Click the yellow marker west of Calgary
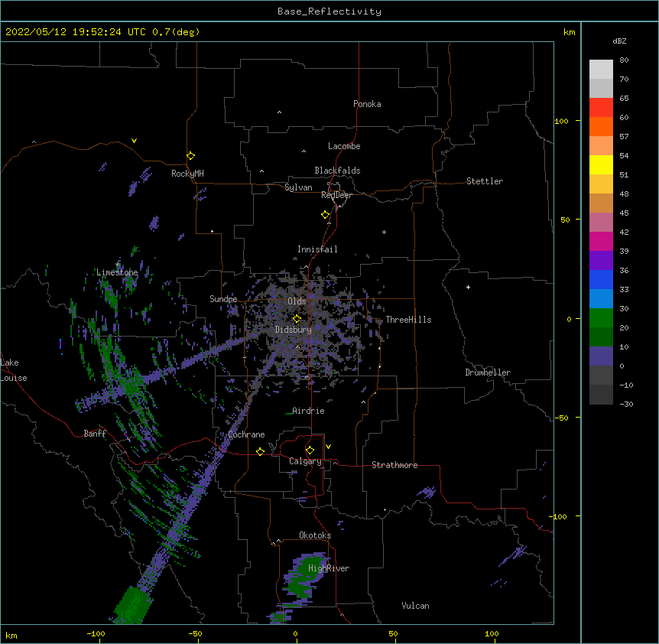The image size is (659, 644). click(260, 452)
